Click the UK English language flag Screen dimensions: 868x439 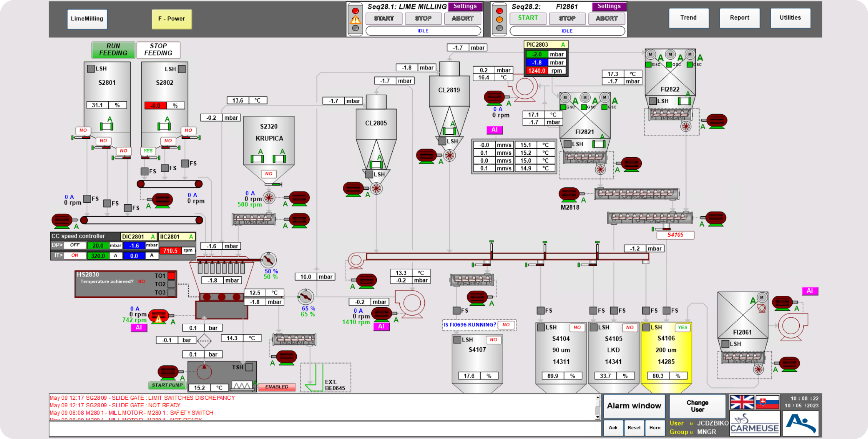point(741,402)
